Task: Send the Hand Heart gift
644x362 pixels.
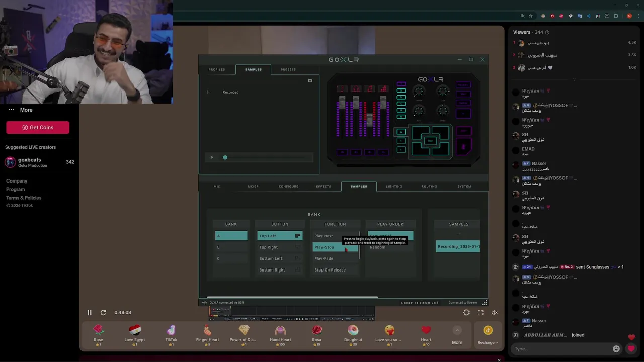Action: pos(280,335)
